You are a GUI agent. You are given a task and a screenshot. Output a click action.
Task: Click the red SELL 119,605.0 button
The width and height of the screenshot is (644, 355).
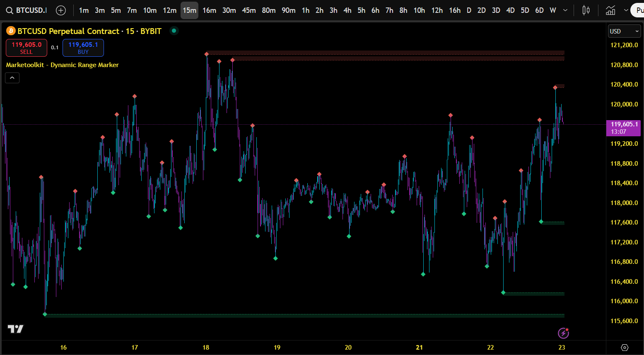(27, 48)
